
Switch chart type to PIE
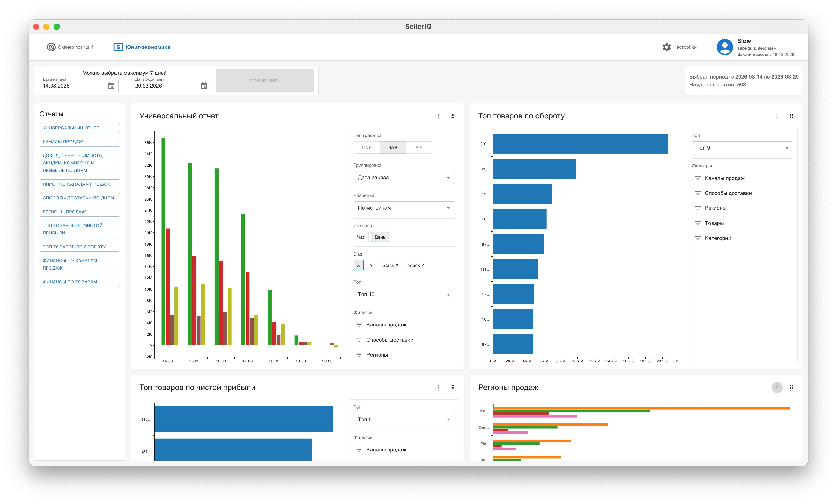pos(418,148)
